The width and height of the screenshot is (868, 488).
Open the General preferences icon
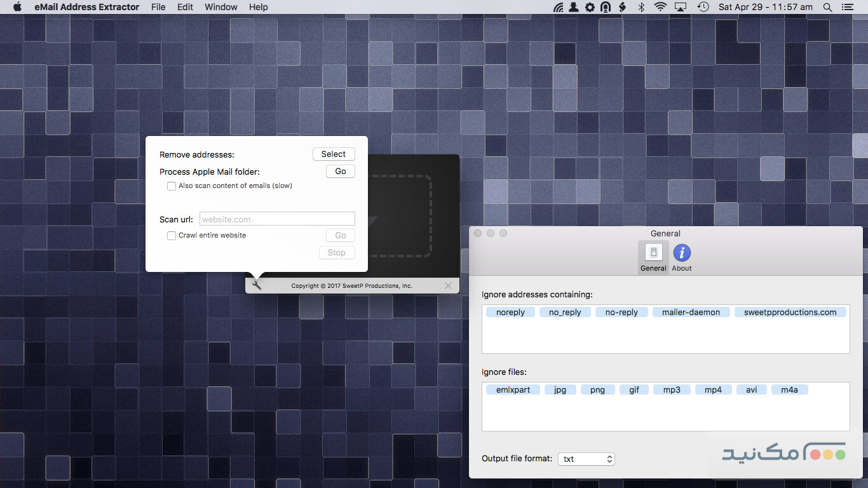pyautogui.click(x=653, y=253)
